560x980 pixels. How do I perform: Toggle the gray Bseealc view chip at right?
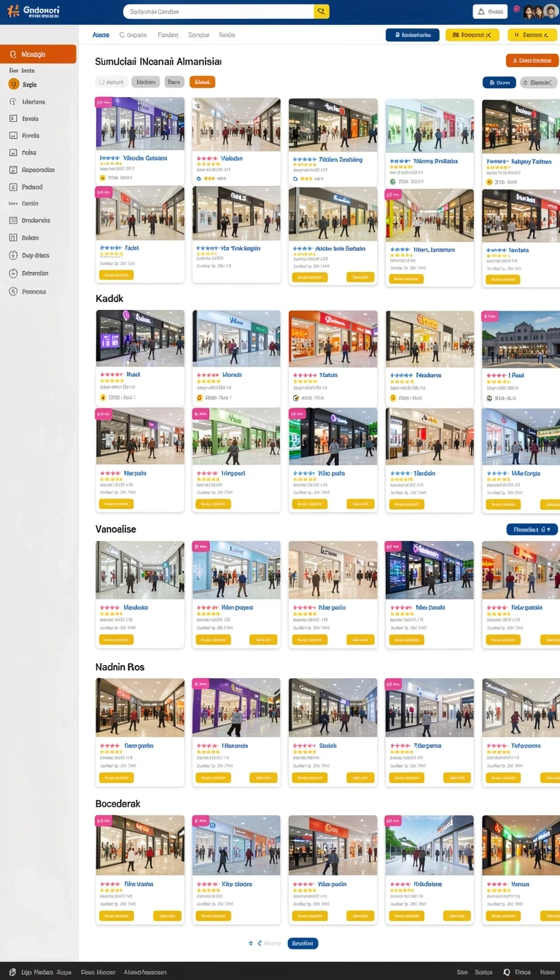coord(539,83)
